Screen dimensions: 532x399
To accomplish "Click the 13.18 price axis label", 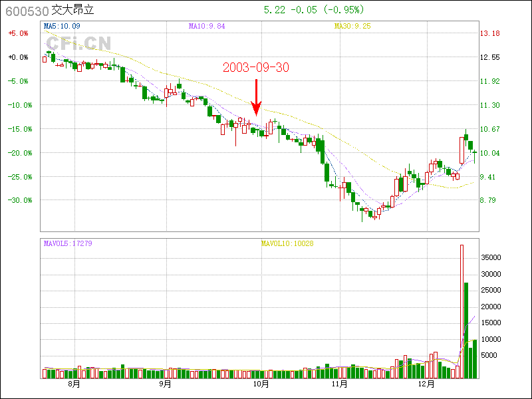I will click(490, 33).
